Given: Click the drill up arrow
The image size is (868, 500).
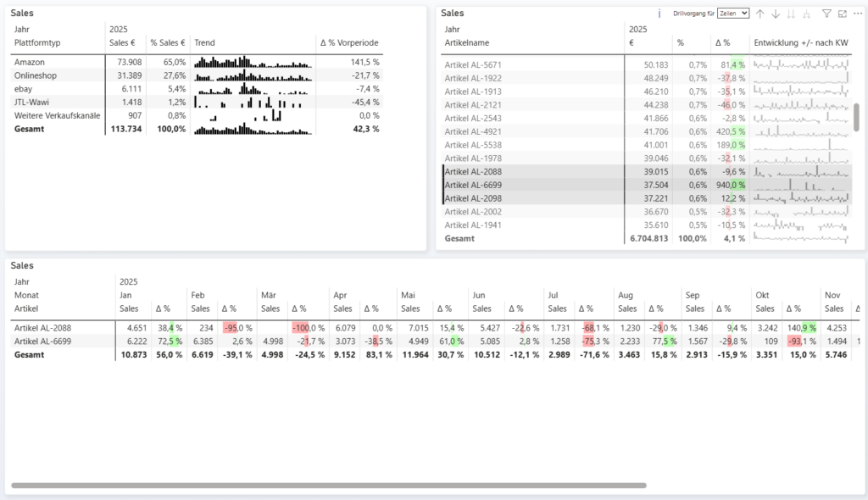Looking at the screenshot, I should (760, 14).
